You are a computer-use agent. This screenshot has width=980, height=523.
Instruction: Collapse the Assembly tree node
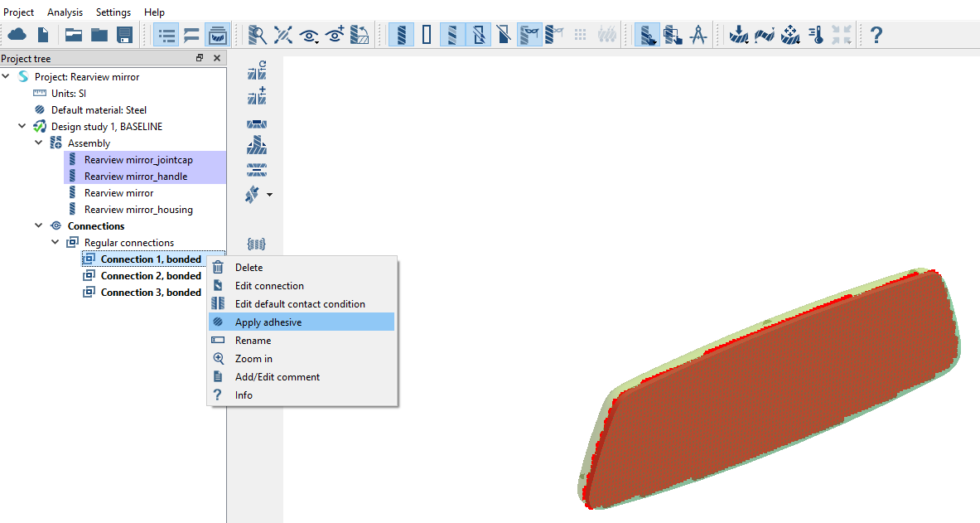tap(39, 143)
